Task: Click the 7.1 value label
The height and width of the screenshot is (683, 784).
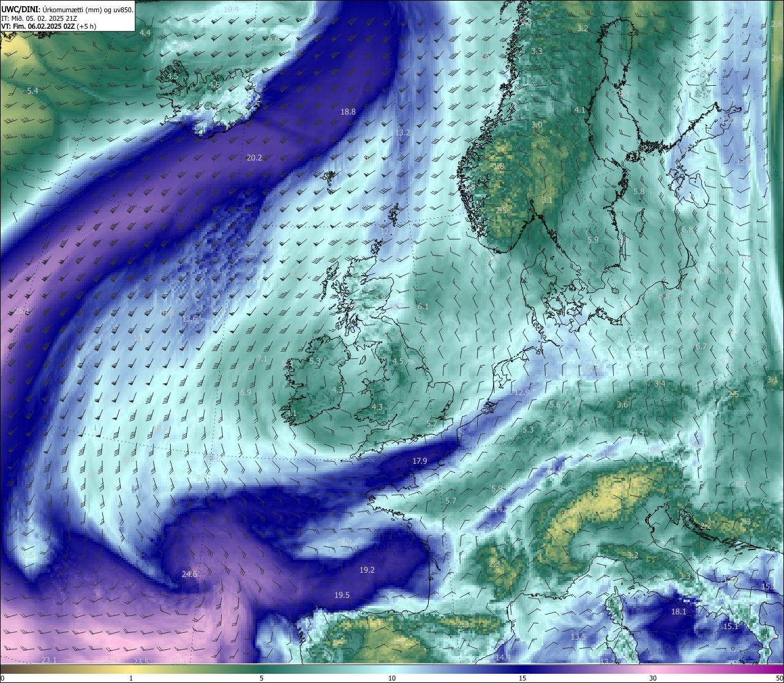Action: coord(262,358)
